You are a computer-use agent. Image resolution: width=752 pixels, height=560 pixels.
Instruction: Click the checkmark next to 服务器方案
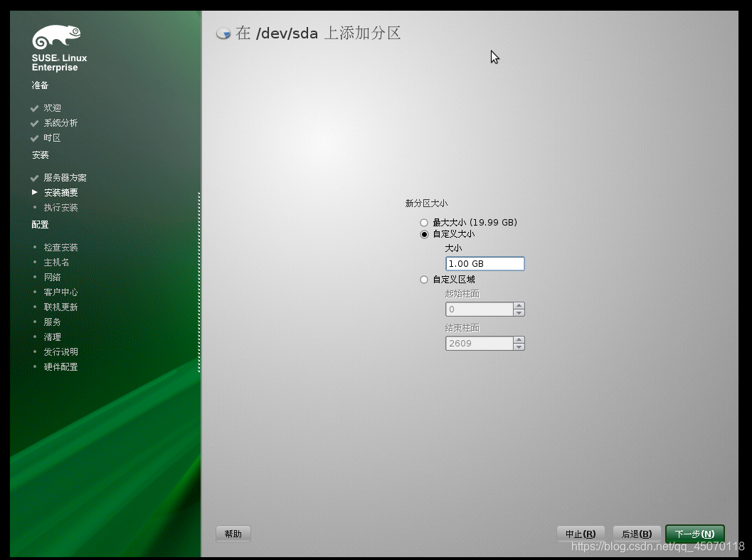(34, 178)
